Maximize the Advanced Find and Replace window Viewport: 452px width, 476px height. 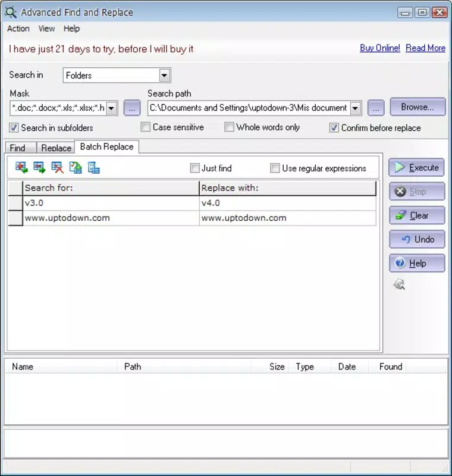[422, 12]
